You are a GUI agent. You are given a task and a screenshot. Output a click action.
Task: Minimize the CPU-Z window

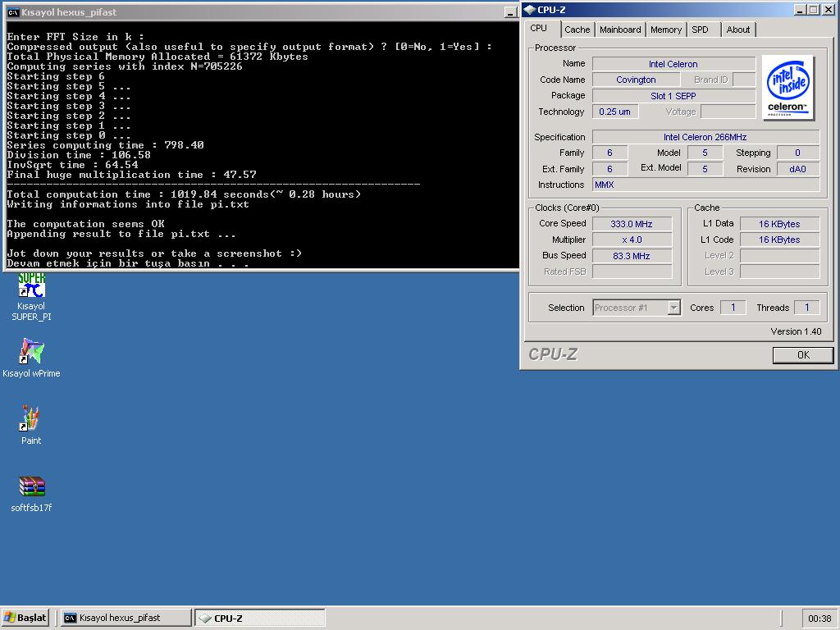[800, 10]
